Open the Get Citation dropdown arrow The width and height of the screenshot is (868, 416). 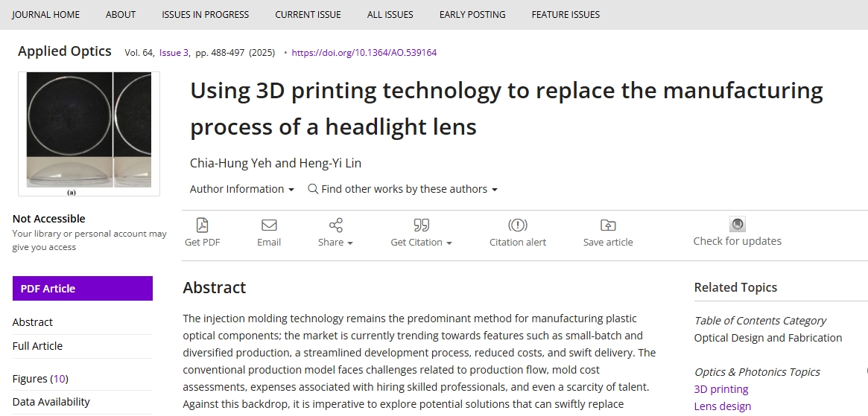pos(449,243)
